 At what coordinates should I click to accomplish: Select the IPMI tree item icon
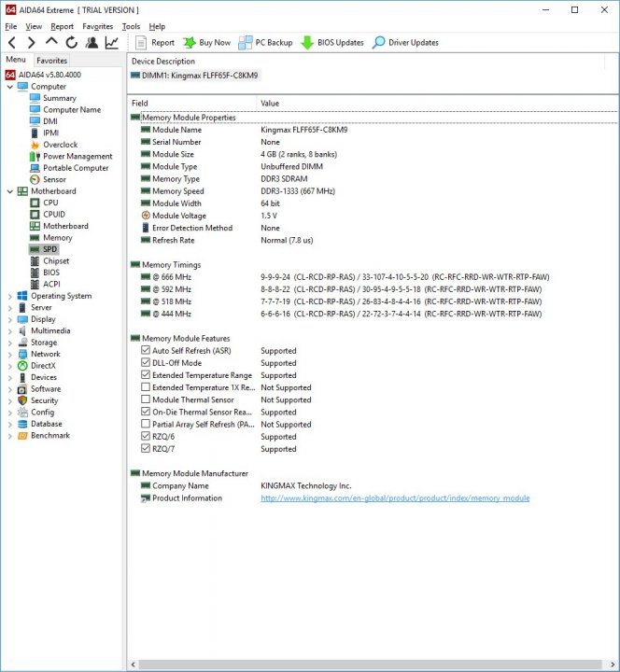[x=35, y=133]
